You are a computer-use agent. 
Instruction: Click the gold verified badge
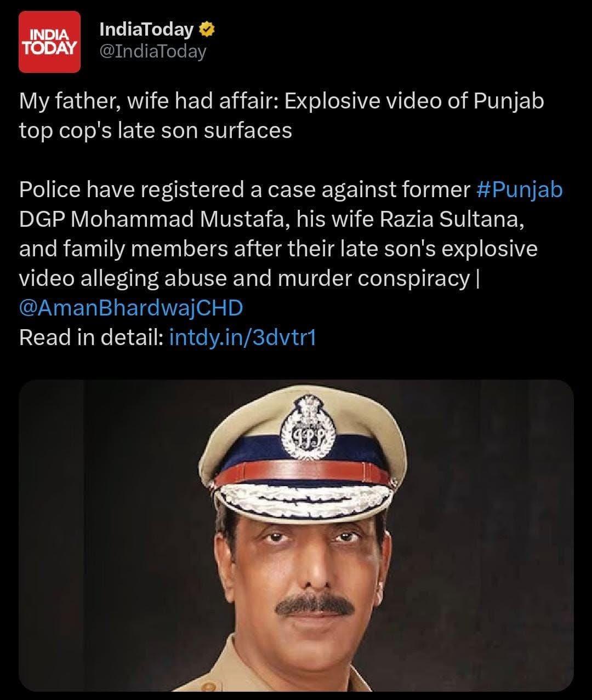pyautogui.click(x=207, y=30)
